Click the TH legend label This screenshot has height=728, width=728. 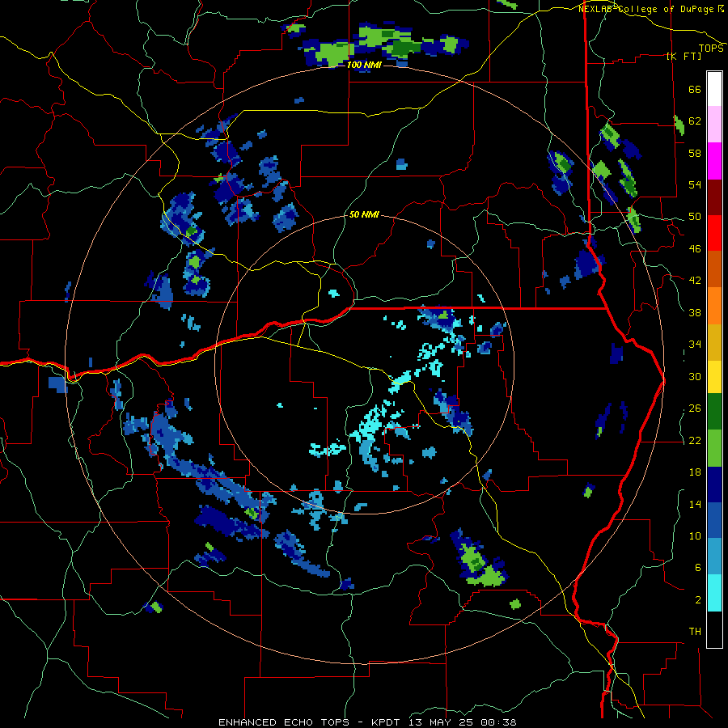tap(695, 632)
